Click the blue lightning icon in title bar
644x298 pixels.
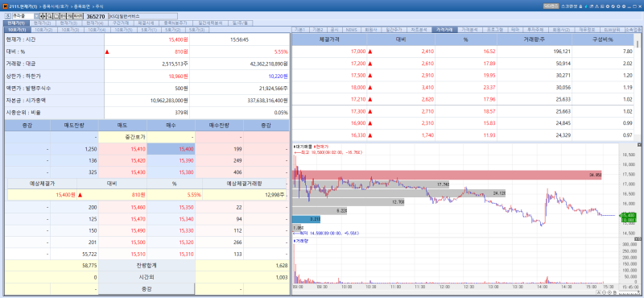[x=586, y=6]
